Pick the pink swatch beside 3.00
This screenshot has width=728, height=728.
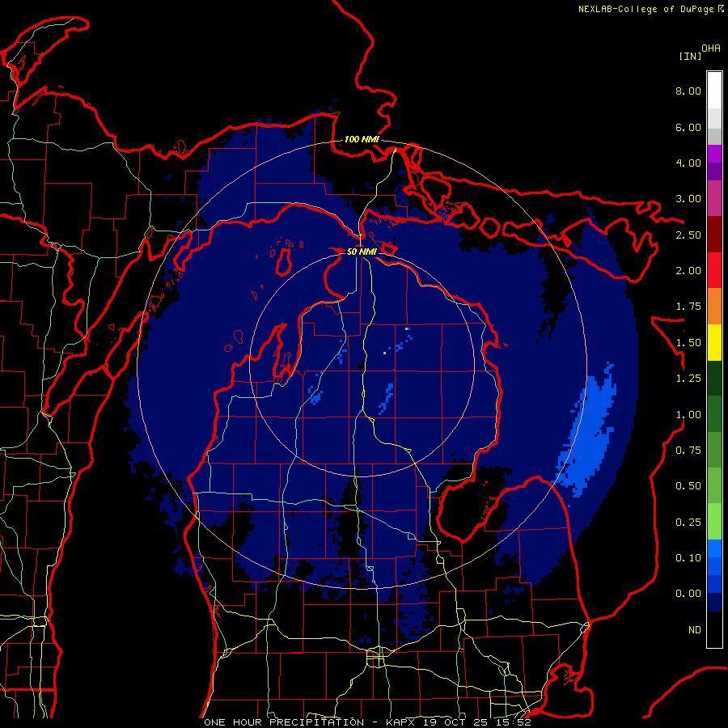click(x=714, y=198)
